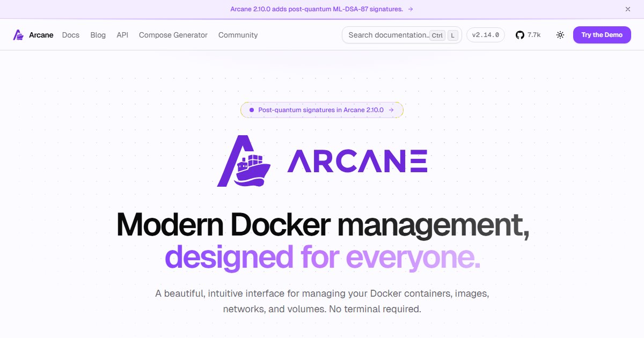Click the arrow after the banner announcement
The width and height of the screenshot is (644, 338).
tap(411, 9)
